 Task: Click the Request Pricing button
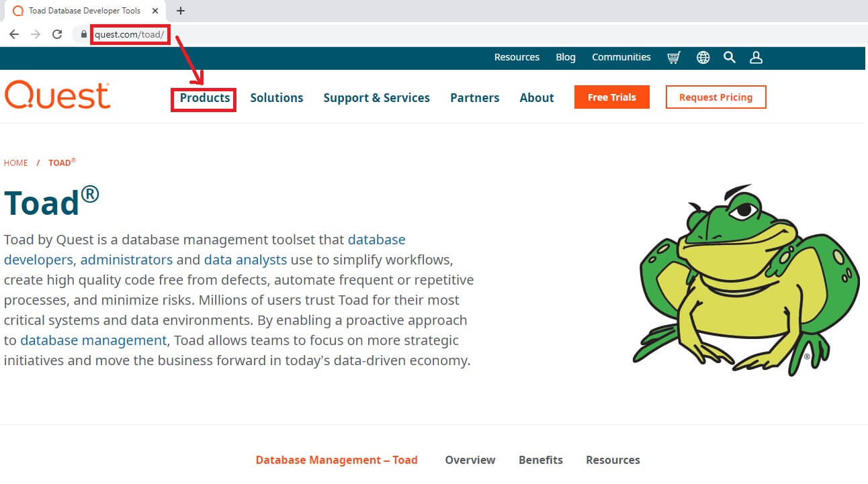[715, 97]
